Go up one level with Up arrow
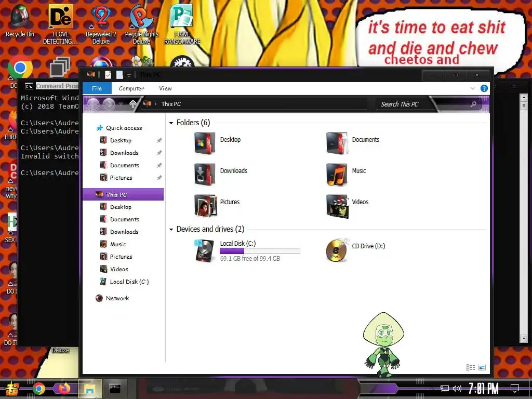Image resolution: width=532 pixels, height=399 pixels. 133,104
